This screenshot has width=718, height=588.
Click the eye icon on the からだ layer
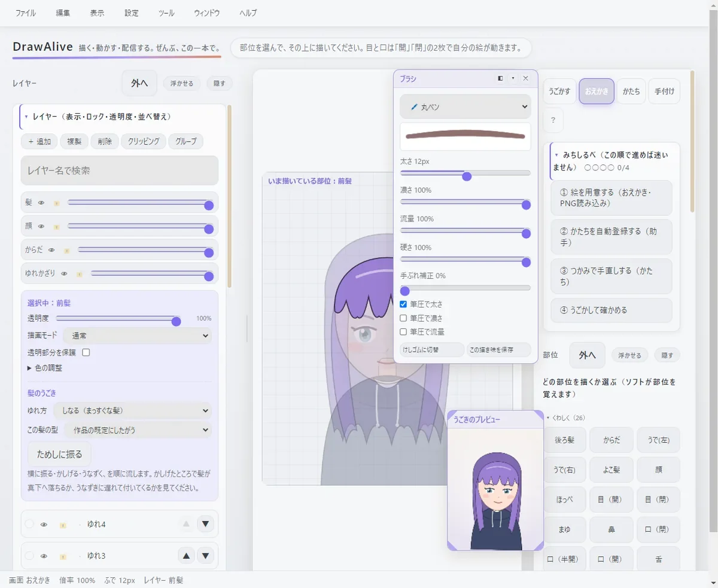(51, 250)
